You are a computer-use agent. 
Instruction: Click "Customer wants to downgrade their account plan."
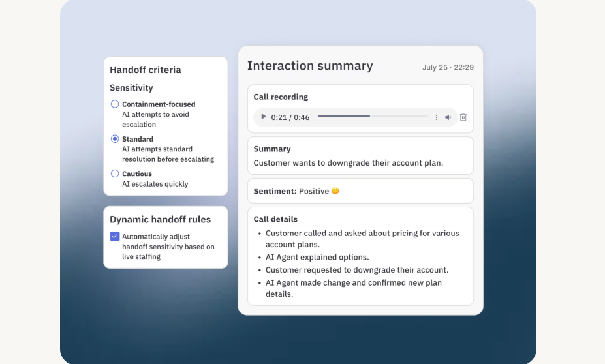pyautogui.click(x=349, y=163)
